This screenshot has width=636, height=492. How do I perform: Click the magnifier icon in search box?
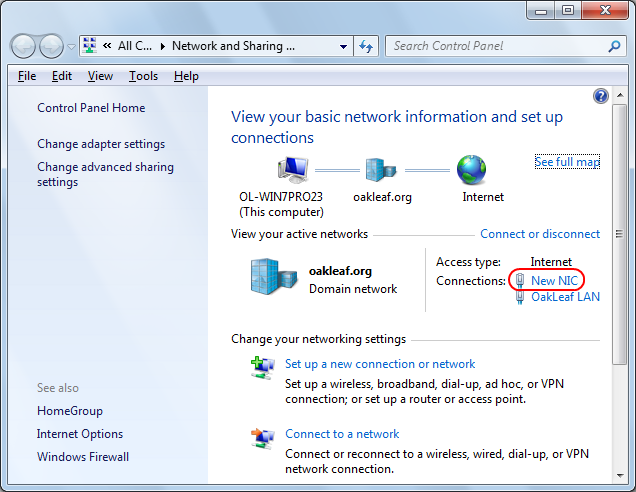(x=615, y=46)
